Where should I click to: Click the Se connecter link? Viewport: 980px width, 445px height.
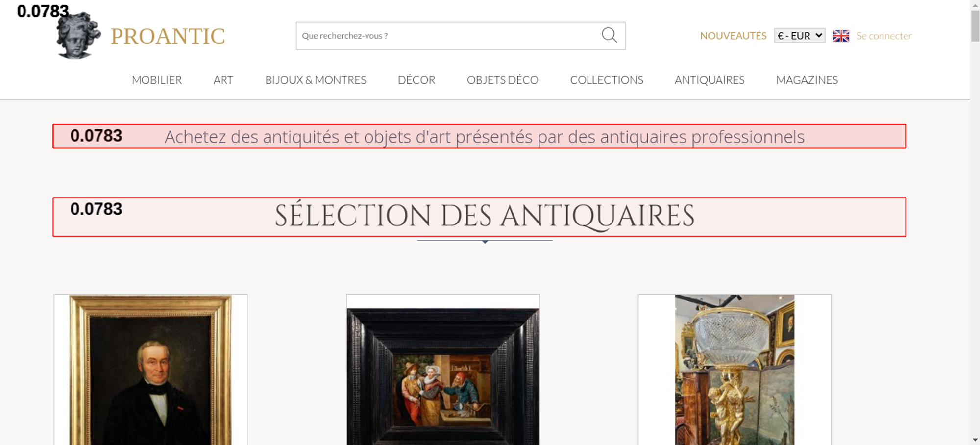[x=884, y=36]
